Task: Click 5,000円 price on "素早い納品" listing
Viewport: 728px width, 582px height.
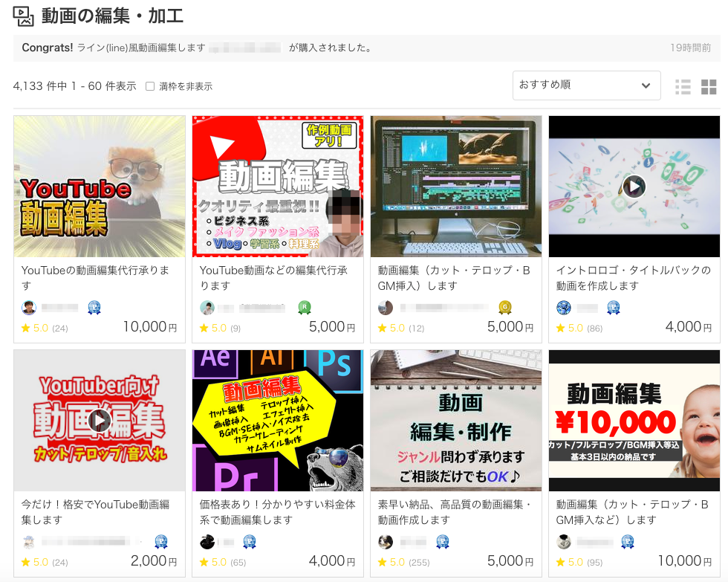Action: pyautogui.click(x=510, y=561)
